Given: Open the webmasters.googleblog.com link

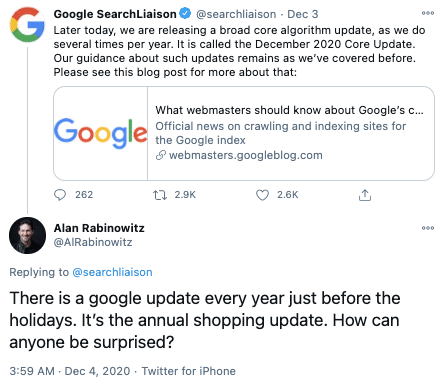Looking at the screenshot, I should [x=246, y=155].
